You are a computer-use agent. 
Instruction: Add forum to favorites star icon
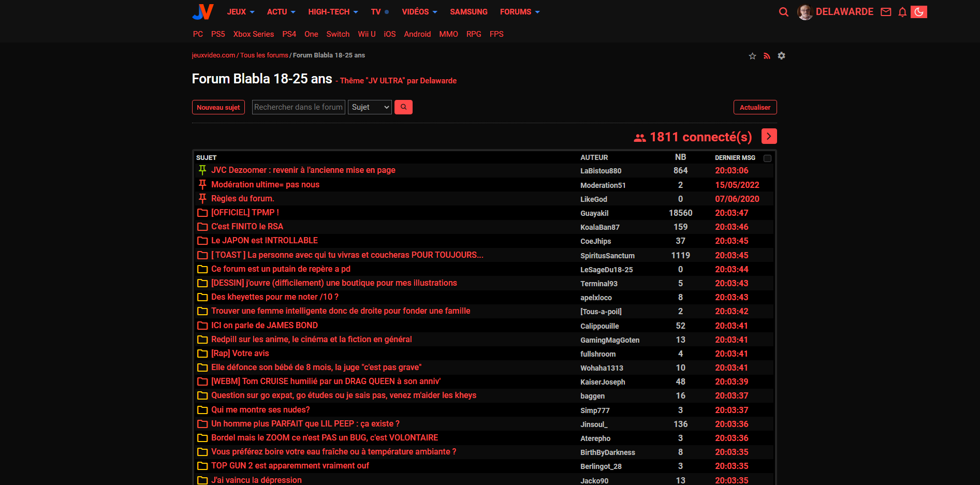pyautogui.click(x=752, y=56)
